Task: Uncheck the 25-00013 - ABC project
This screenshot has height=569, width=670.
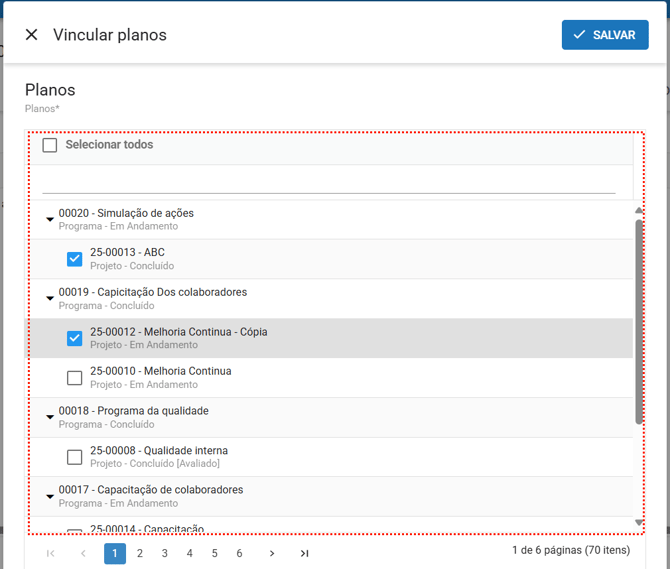Action: pos(74,259)
